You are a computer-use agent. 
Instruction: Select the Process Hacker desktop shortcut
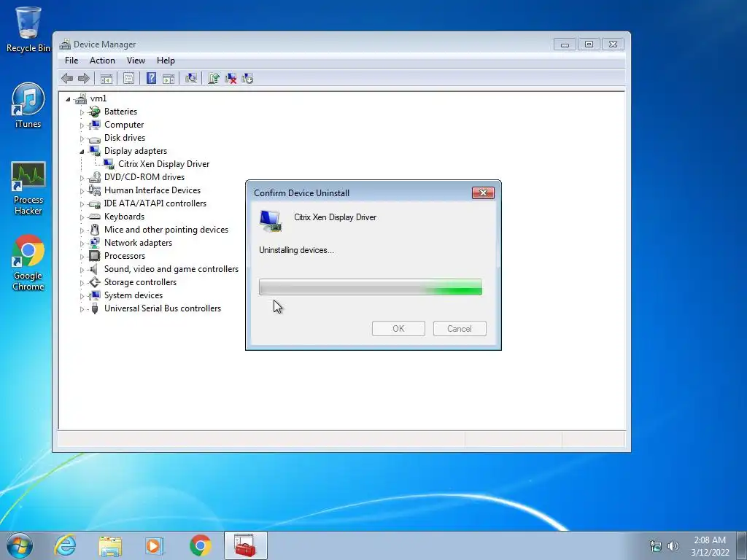coord(28,189)
